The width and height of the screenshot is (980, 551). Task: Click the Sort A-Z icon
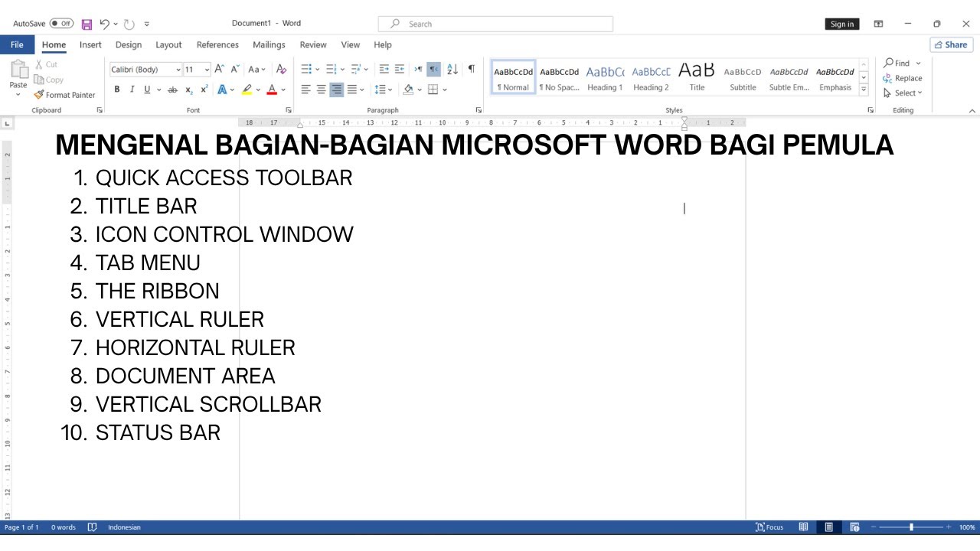[452, 69]
